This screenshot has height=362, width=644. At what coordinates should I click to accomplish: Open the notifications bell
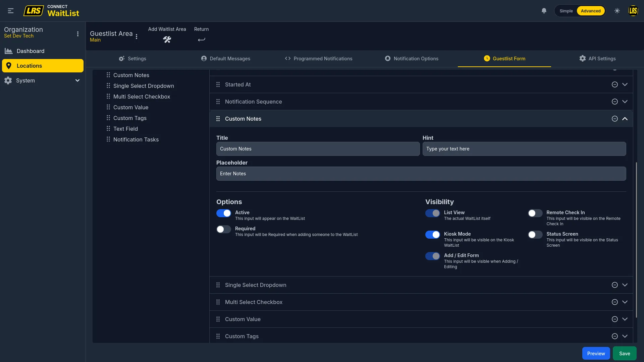coord(544,11)
